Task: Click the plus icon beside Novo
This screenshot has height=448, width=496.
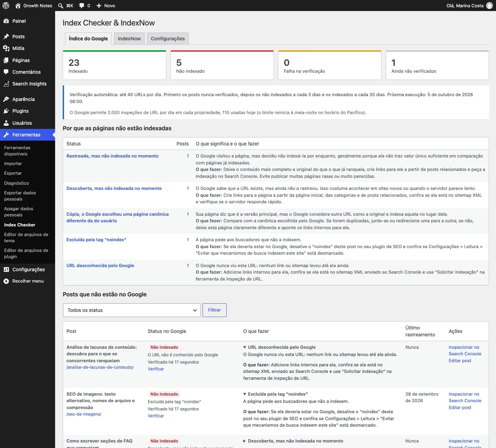Action: point(99,6)
